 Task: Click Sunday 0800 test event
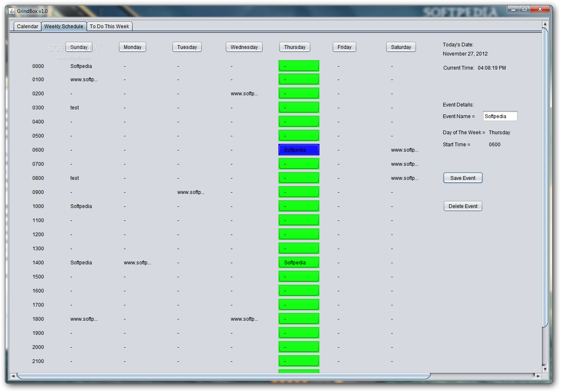click(x=75, y=178)
